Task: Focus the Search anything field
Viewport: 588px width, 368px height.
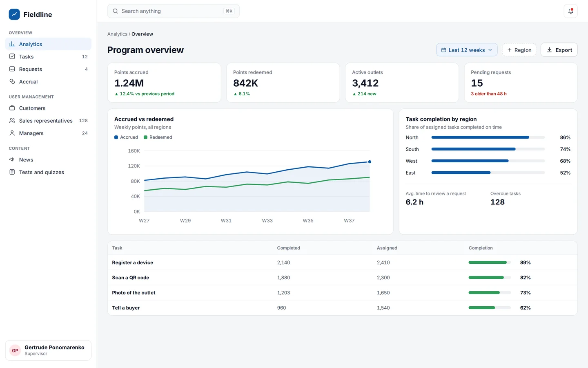Action: (x=173, y=11)
